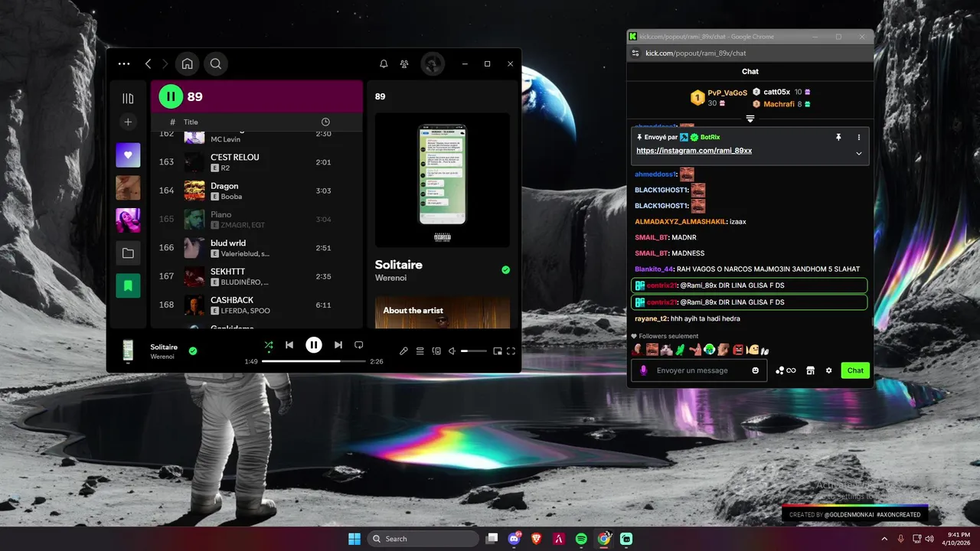Open the Kick shop storefront icon
This screenshot has width=980, height=551.
coord(811,370)
